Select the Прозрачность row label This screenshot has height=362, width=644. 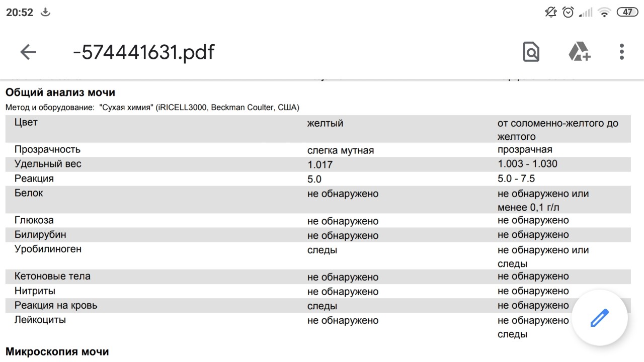click(47, 149)
